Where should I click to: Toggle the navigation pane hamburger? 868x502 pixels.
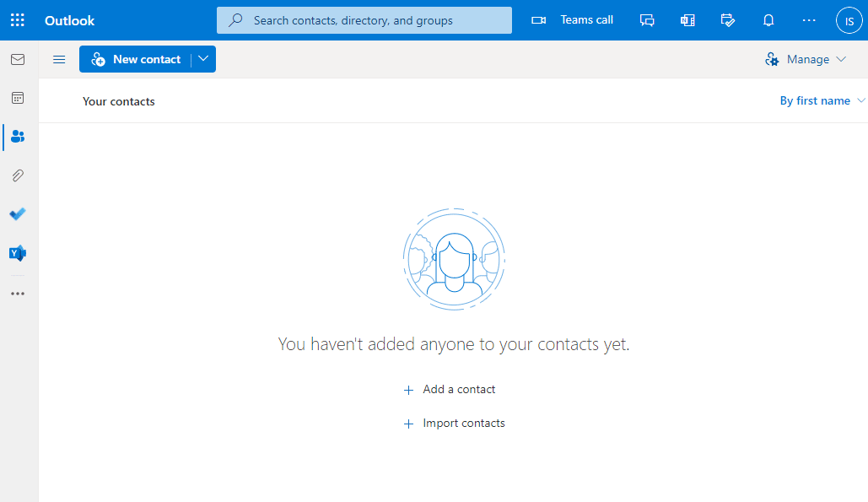pyautogui.click(x=59, y=59)
